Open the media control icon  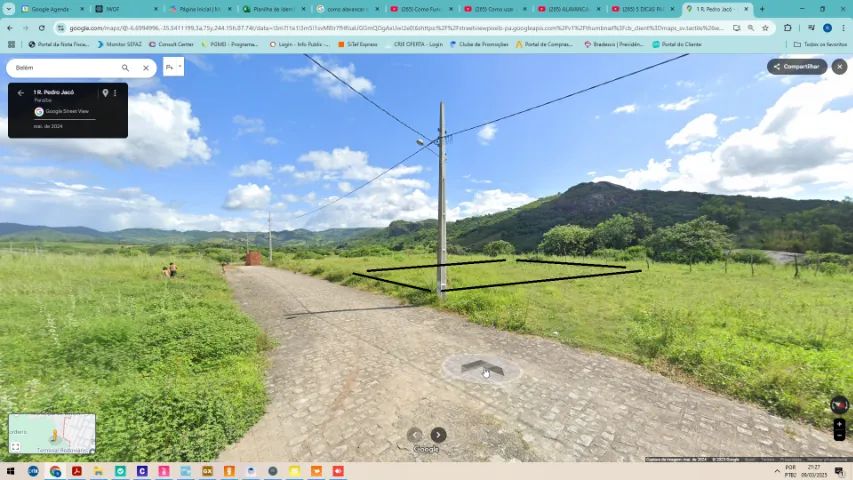pos(811,28)
